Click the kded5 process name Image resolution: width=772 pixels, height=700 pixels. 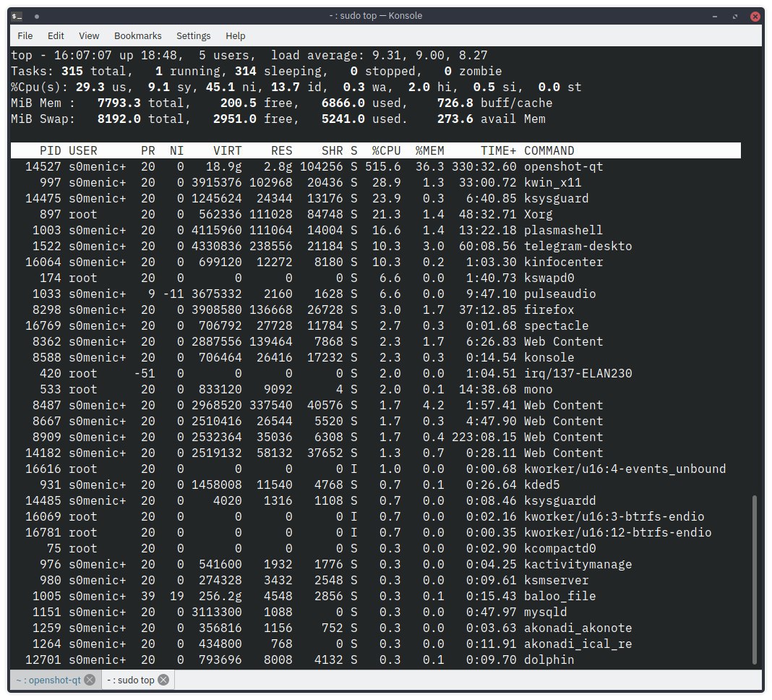click(x=541, y=485)
